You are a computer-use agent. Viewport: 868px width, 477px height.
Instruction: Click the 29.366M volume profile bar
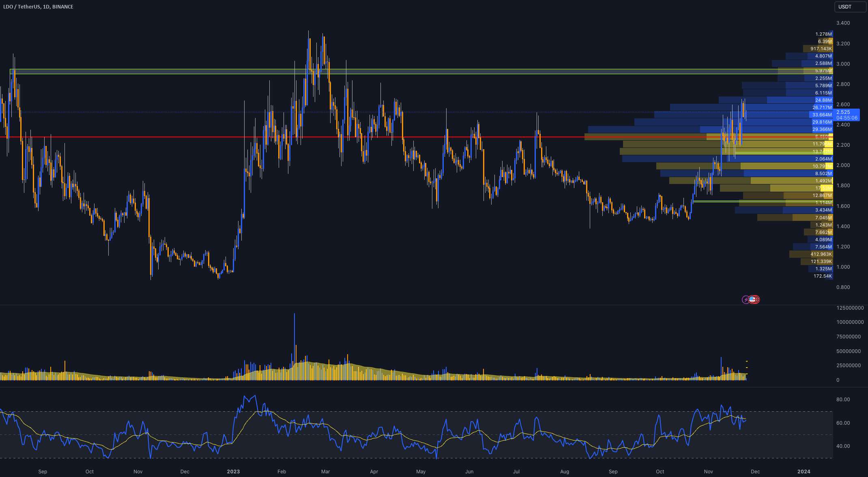click(x=710, y=129)
